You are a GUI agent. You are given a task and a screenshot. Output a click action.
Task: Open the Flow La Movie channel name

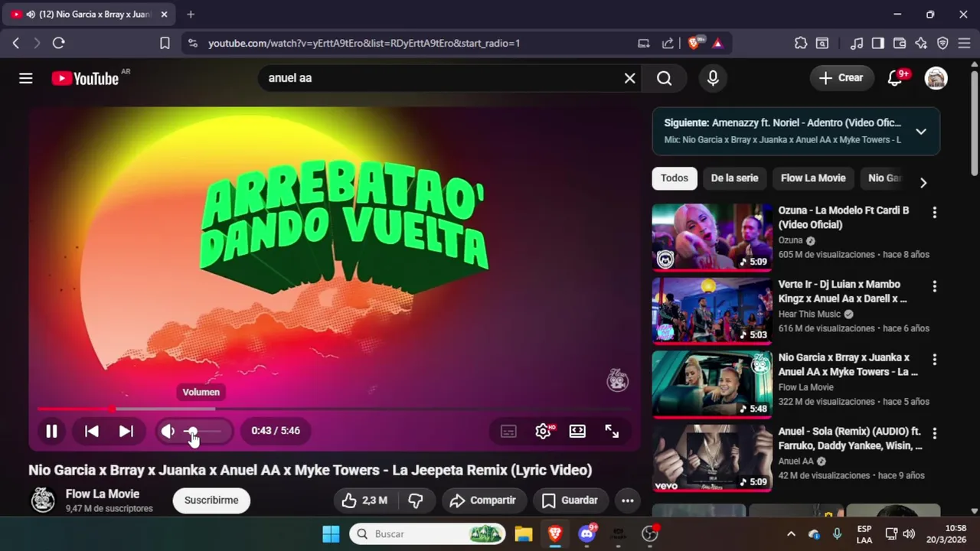pyautogui.click(x=103, y=494)
